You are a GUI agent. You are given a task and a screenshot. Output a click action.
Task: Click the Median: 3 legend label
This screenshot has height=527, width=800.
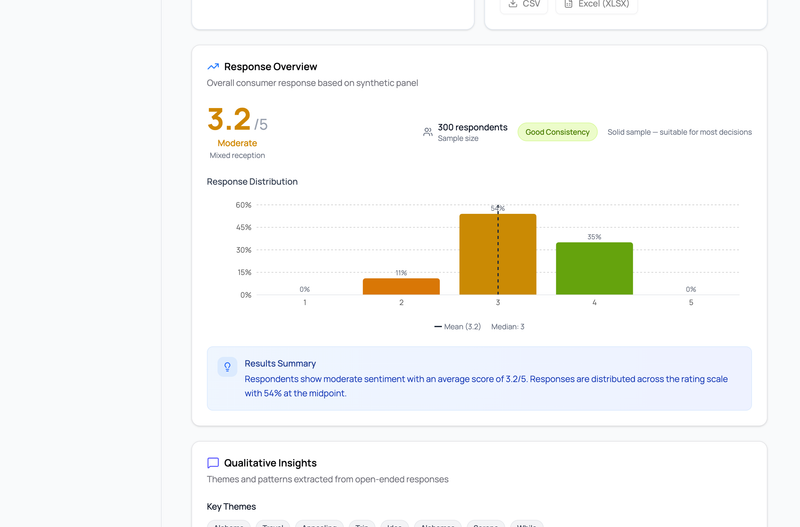click(508, 327)
